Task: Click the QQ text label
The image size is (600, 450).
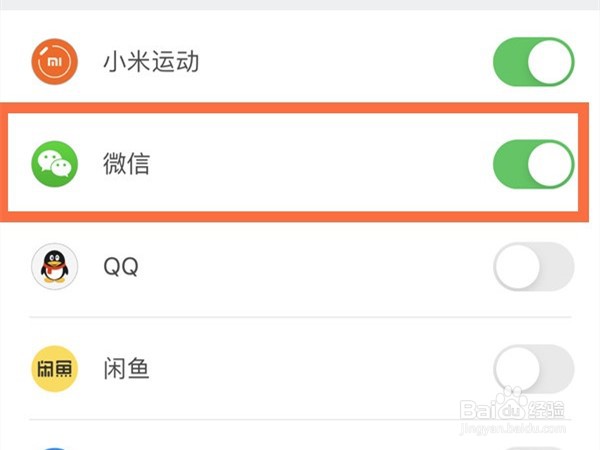Action: (x=121, y=266)
